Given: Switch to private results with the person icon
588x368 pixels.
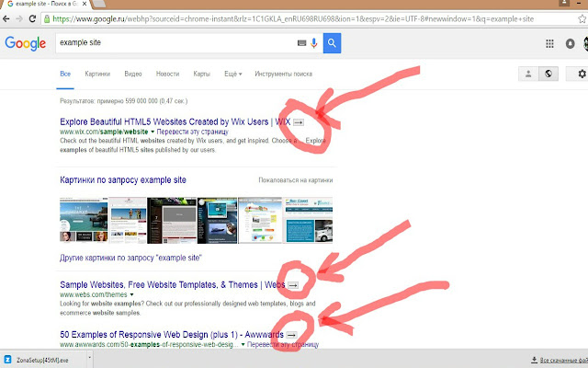Looking at the screenshot, I should tap(528, 74).
